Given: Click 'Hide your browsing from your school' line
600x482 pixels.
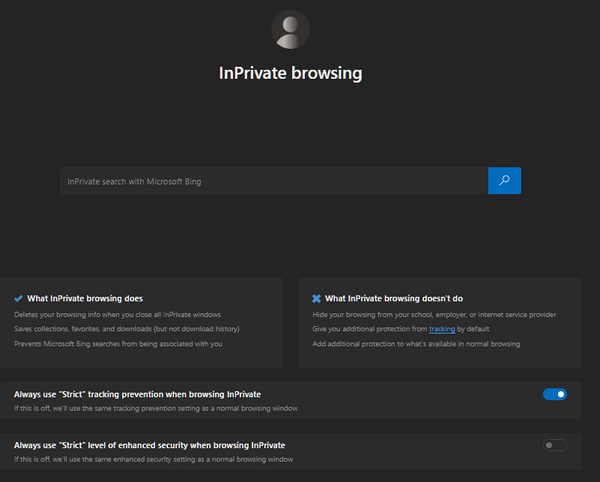Looking at the screenshot, I should coord(434,314).
